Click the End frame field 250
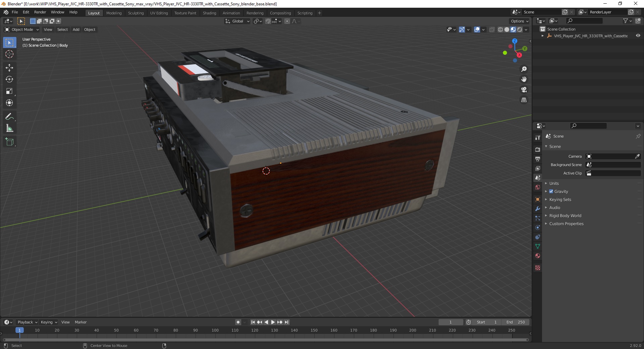This screenshot has width=644, height=349. click(516, 322)
